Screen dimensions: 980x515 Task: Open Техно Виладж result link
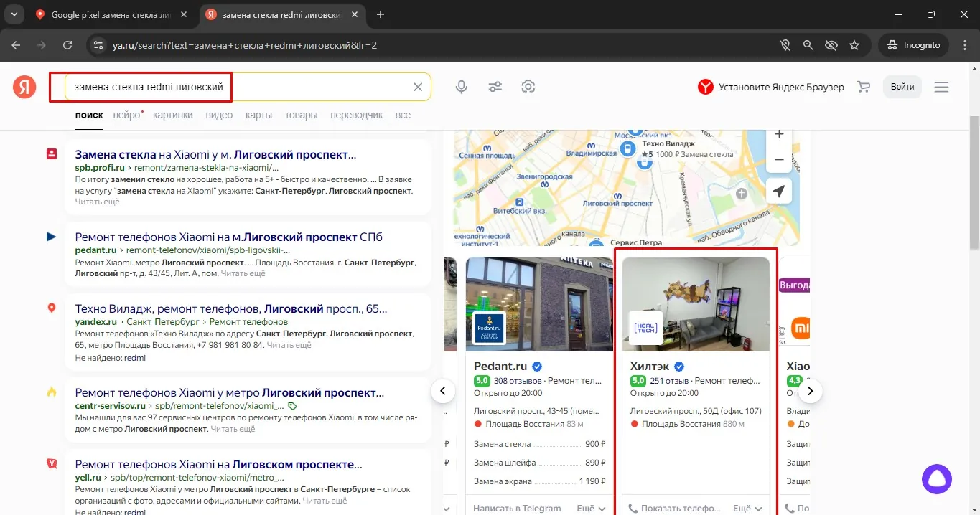[231, 309]
